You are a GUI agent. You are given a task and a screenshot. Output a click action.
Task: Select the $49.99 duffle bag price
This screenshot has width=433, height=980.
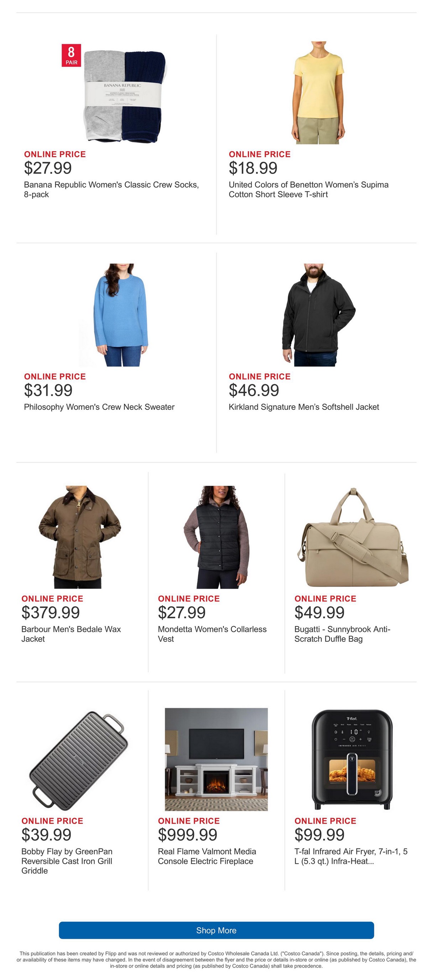click(x=319, y=613)
